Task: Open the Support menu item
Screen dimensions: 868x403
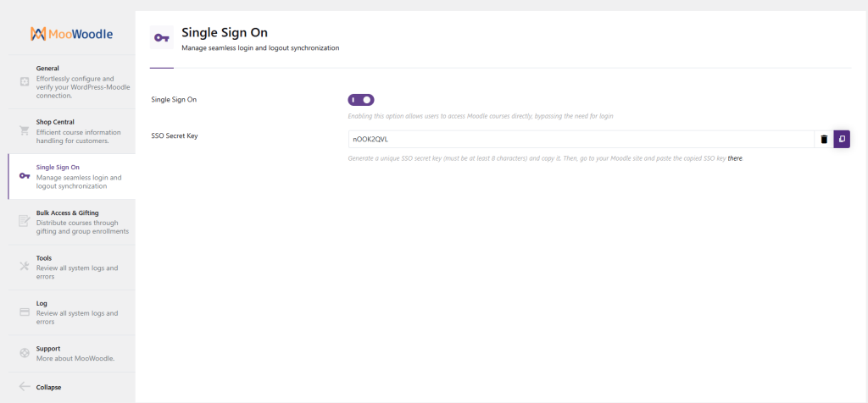Action: click(x=75, y=353)
